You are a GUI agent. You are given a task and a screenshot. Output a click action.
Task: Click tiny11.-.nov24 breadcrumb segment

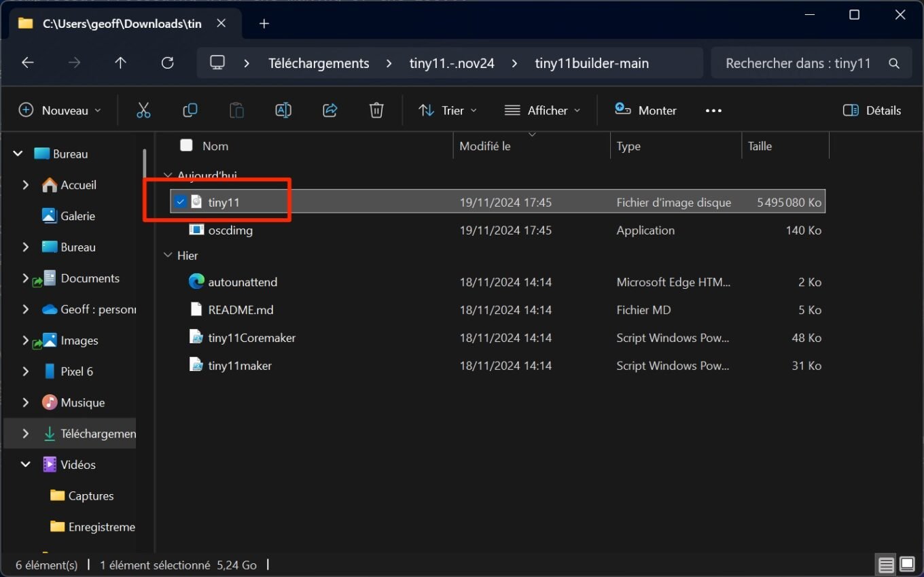452,63
